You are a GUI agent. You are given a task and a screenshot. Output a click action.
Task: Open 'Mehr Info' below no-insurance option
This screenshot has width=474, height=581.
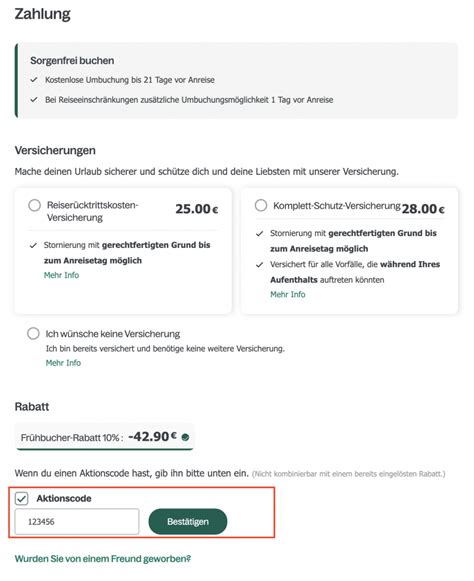63,363
